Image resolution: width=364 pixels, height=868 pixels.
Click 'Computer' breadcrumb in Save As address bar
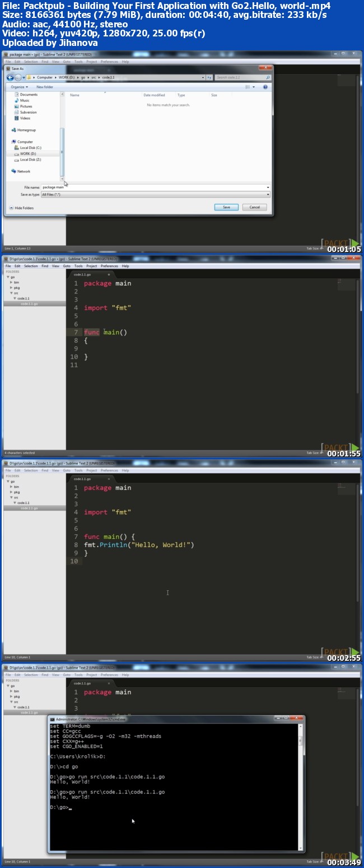pyautogui.click(x=45, y=77)
